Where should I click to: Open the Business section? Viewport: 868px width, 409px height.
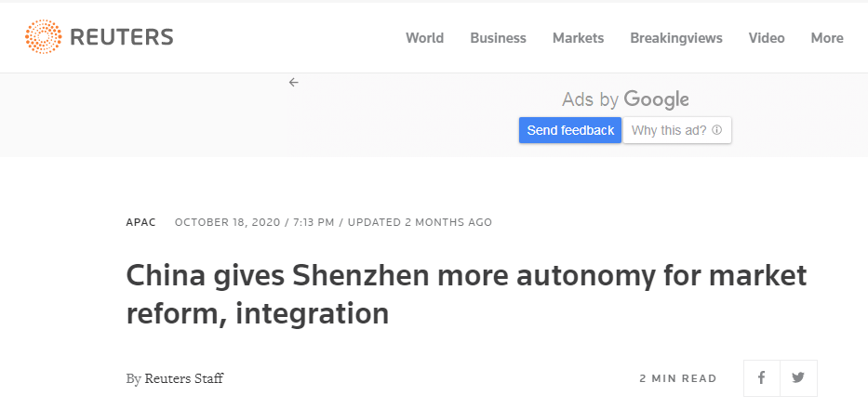point(499,38)
